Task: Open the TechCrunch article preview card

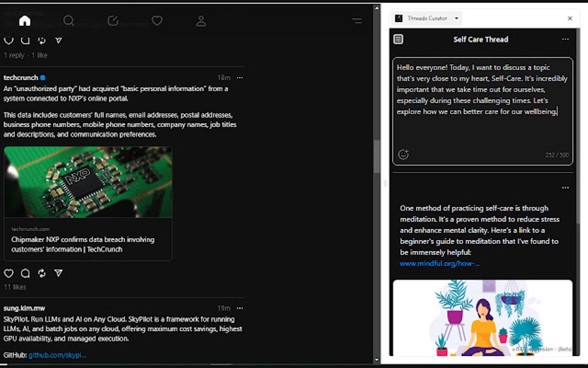Action: [88, 202]
